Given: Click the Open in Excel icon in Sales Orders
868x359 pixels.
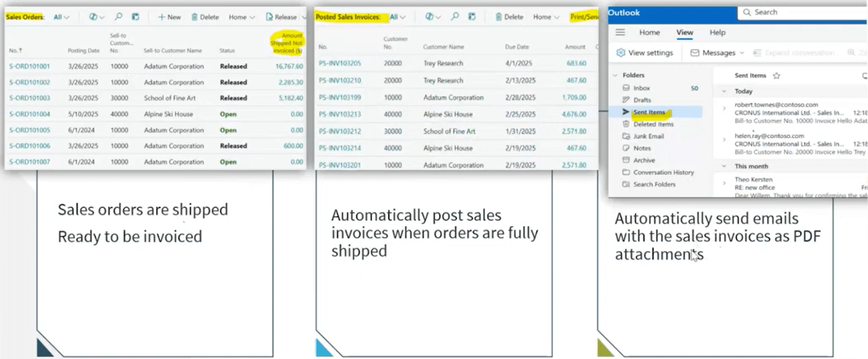Looking at the screenshot, I should coord(135,17).
